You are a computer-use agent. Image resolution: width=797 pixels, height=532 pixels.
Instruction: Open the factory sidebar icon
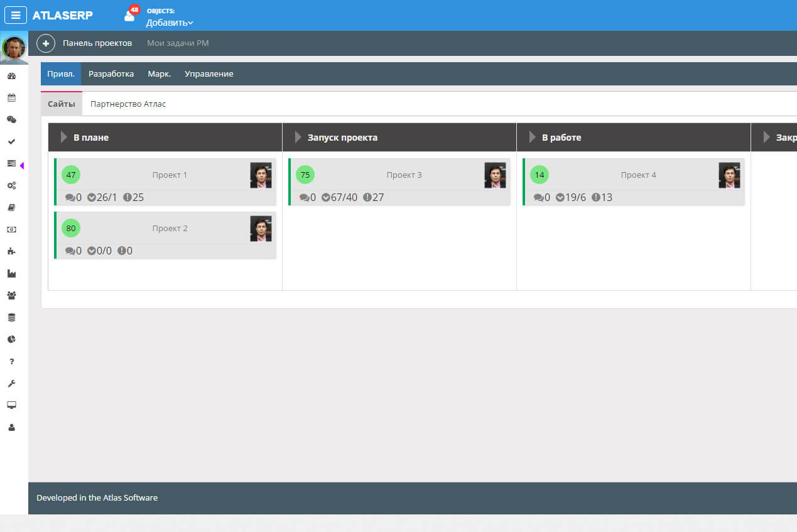tap(11, 273)
